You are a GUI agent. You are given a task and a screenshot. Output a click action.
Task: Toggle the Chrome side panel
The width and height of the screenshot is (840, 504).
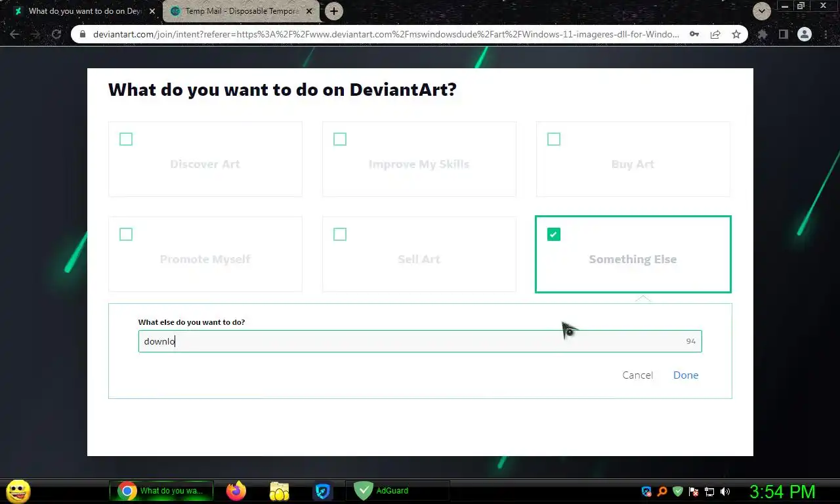click(x=783, y=34)
